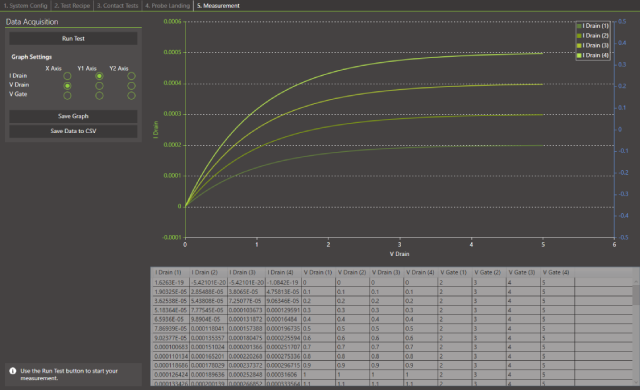Assign V Gate to the Y2 Axis

click(131, 96)
